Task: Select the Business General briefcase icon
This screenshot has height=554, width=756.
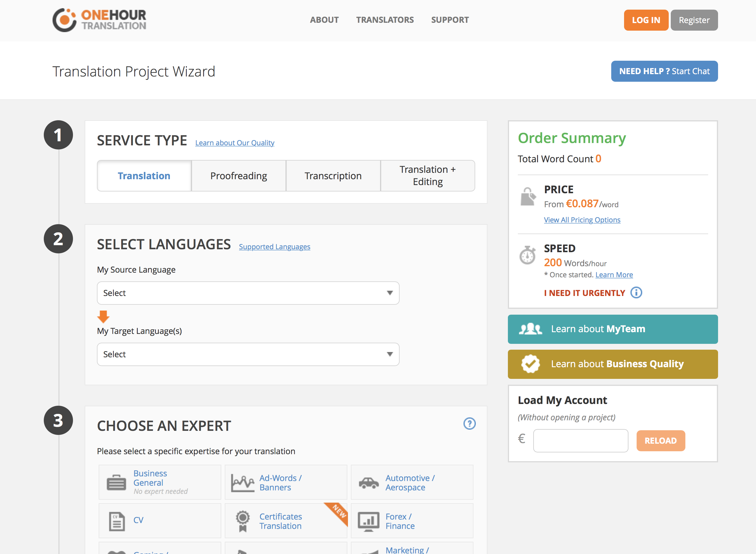Action: click(x=116, y=483)
